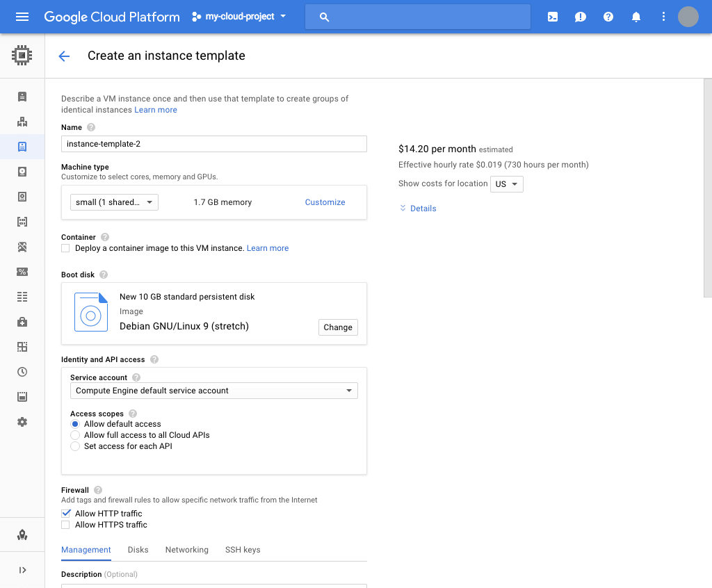Click the Compute Engine chip icon

coord(22,56)
